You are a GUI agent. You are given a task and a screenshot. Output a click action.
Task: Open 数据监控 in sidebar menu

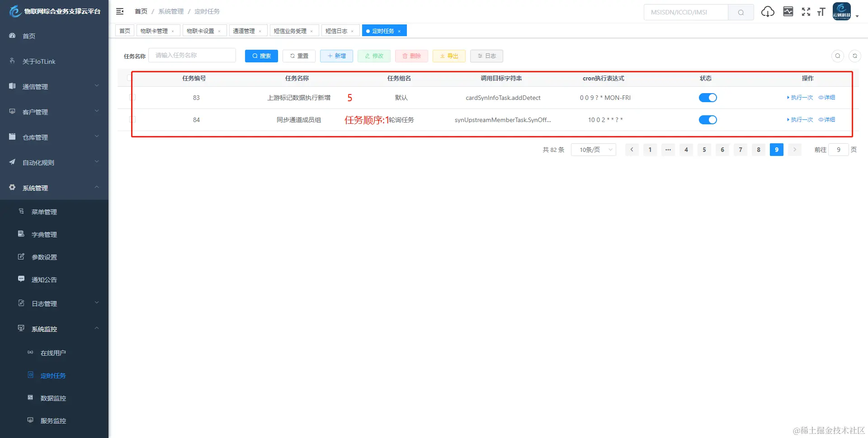click(53, 398)
